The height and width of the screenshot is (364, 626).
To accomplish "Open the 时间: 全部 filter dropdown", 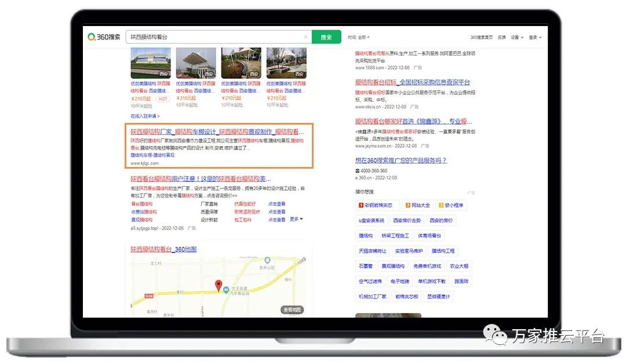I will click(x=358, y=37).
